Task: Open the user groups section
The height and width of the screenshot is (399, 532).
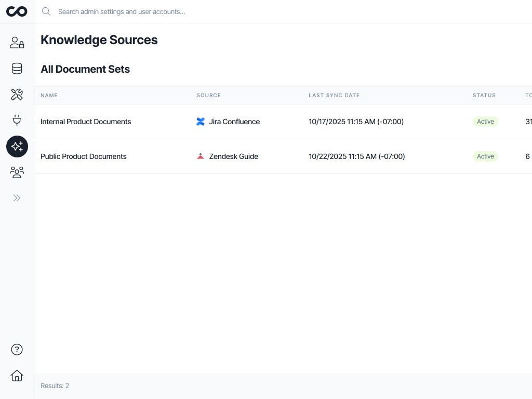Action: pyautogui.click(x=17, y=171)
